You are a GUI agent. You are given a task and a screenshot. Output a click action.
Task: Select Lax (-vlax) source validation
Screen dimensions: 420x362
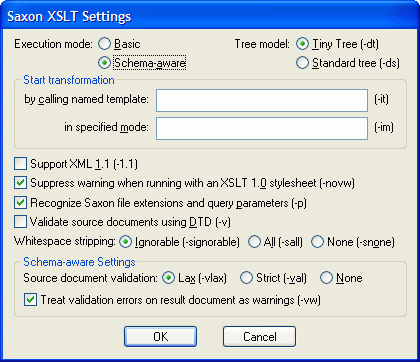(168, 278)
